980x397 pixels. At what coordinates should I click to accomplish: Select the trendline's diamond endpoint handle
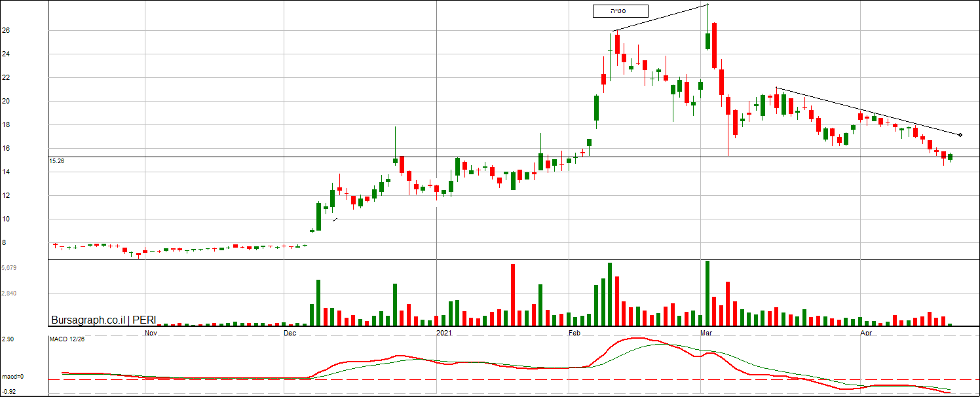tap(960, 135)
